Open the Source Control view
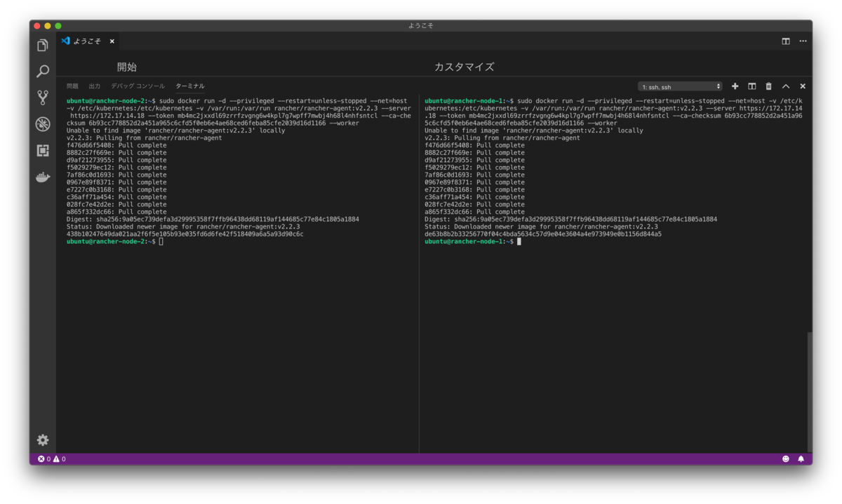This screenshot has width=842, height=504. pos(43,97)
